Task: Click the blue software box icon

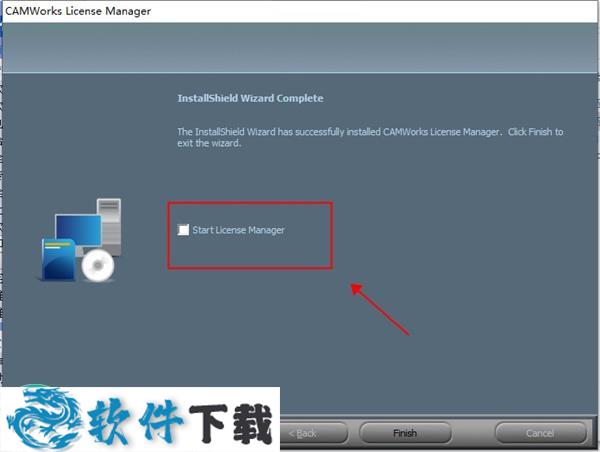Action: point(59,259)
